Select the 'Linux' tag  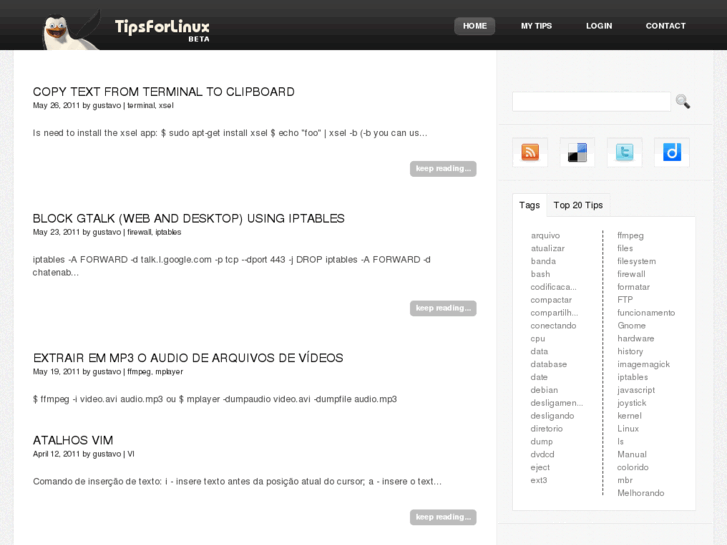(628, 429)
